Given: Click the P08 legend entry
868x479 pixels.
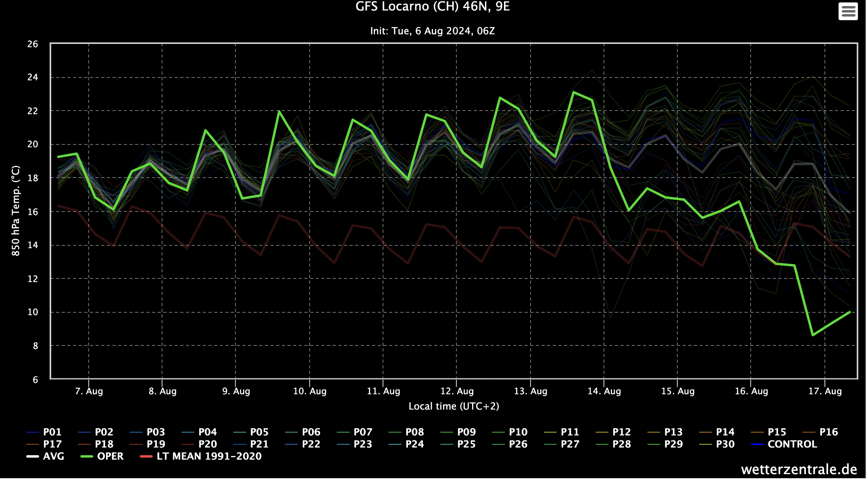Looking at the screenshot, I should click(414, 432).
